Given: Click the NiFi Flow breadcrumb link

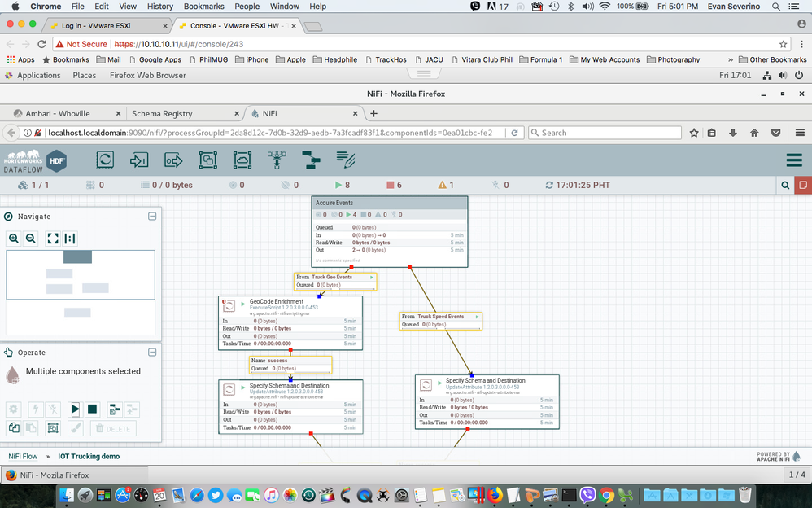Looking at the screenshot, I should tap(23, 457).
